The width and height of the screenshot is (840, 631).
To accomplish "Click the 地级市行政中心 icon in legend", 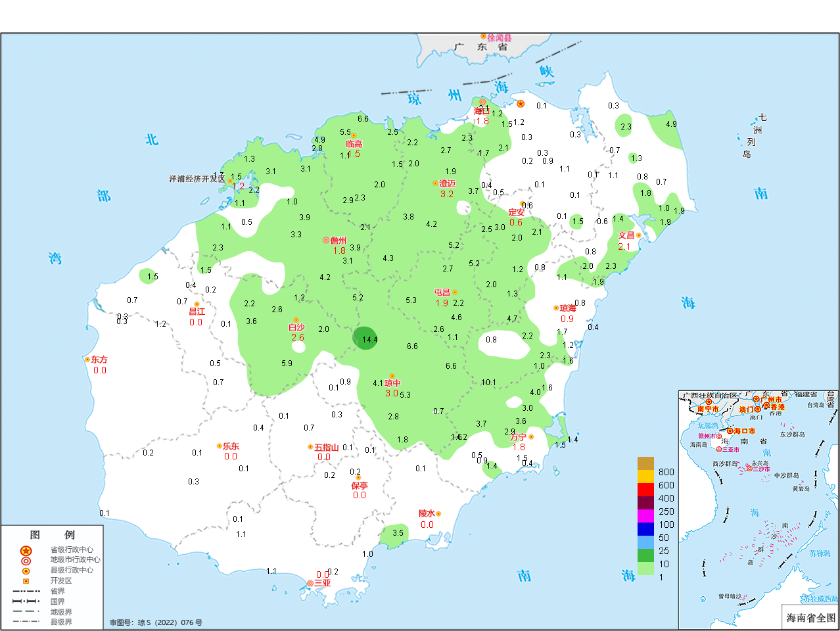I will tap(26, 561).
